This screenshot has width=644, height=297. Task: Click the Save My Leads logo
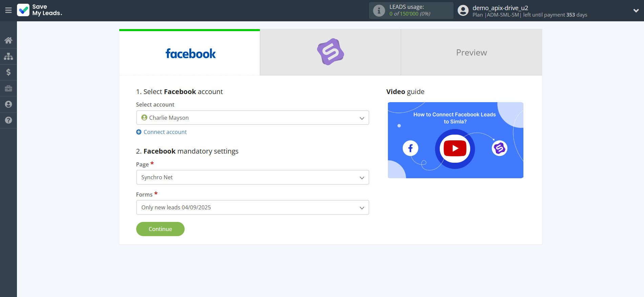click(x=40, y=10)
